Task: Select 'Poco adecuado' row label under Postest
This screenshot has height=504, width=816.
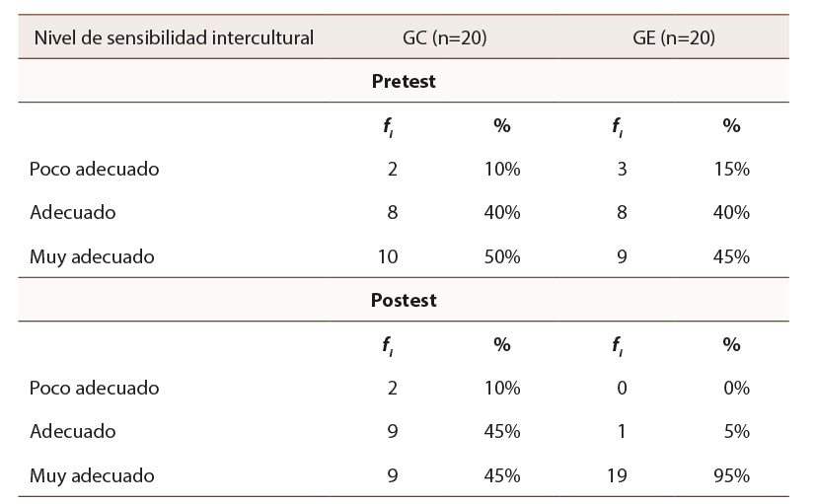Action: [94, 388]
